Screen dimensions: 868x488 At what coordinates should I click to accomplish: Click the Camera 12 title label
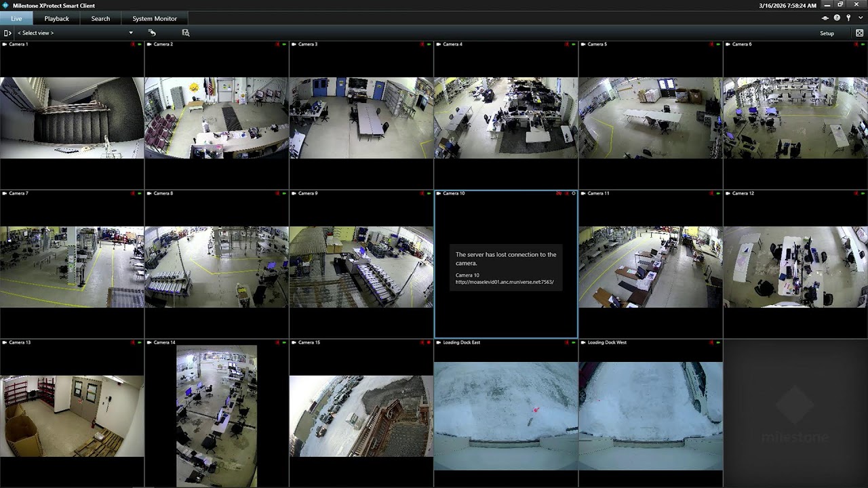pyautogui.click(x=743, y=193)
